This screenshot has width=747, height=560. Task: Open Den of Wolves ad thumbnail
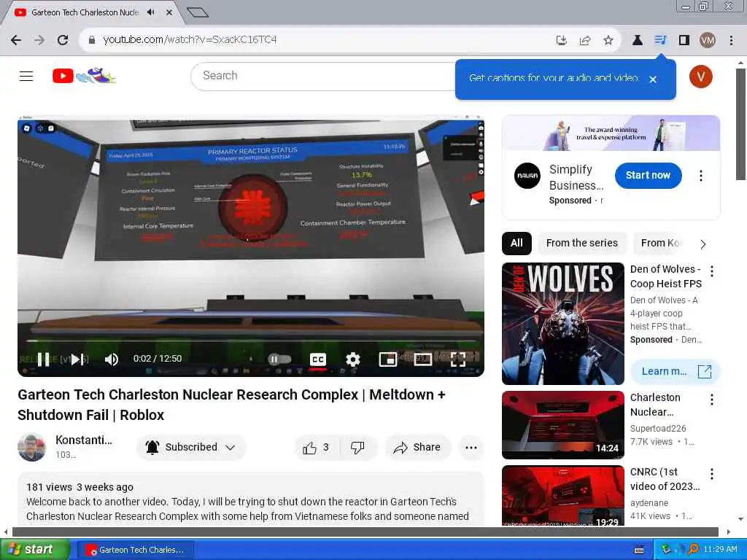[563, 324]
